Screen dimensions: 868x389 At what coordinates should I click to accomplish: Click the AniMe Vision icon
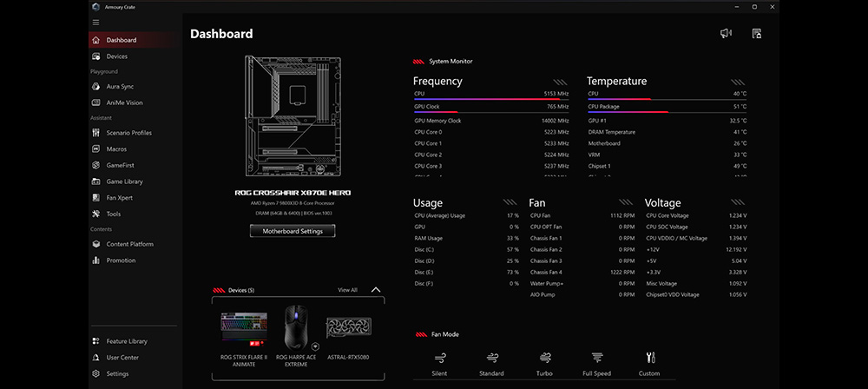point(95,102)
